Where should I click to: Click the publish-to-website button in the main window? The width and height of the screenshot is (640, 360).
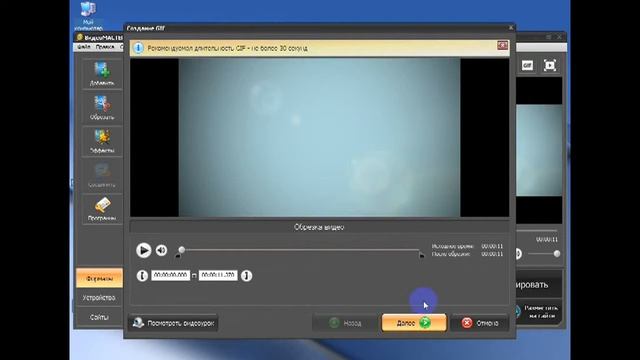[539, 312]
